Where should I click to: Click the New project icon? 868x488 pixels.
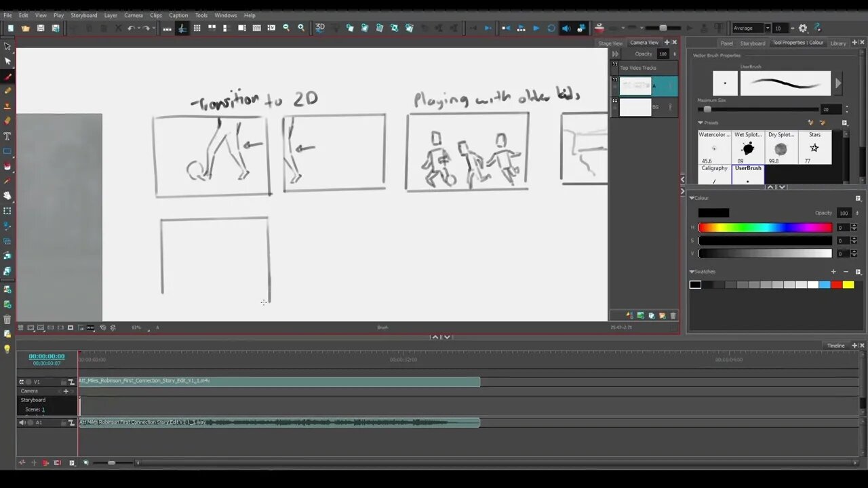[x=11, y=28]
